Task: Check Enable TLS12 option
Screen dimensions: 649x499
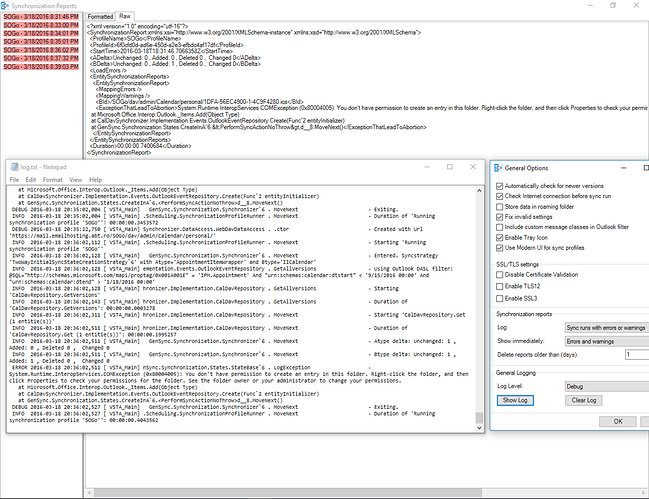Action: click(x=500, y=286)
